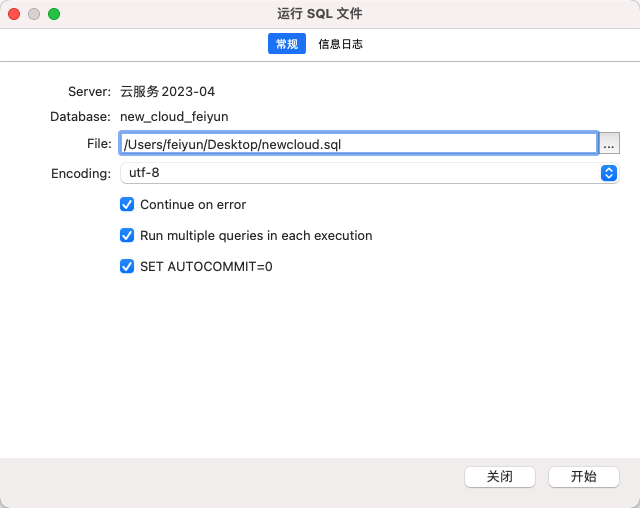Click the database name new_cloud_feiyun
This screenshot has height=508, width=640.
(174, 117)
